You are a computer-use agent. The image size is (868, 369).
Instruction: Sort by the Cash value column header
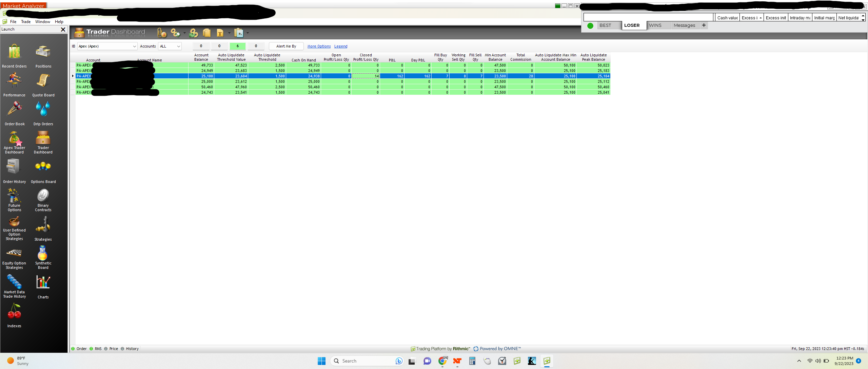point(728,18)
